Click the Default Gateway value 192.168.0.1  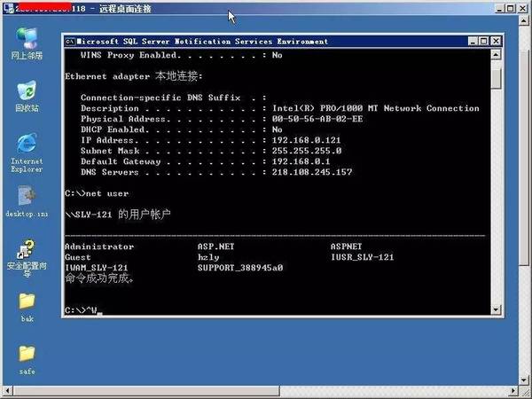click(301, 161)
